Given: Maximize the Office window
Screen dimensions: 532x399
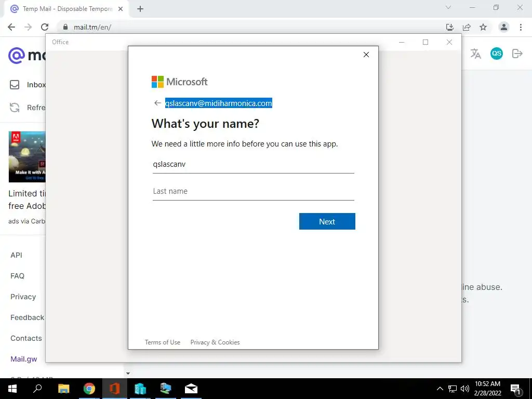Looking at the screenshot, I should pos(425,42).
